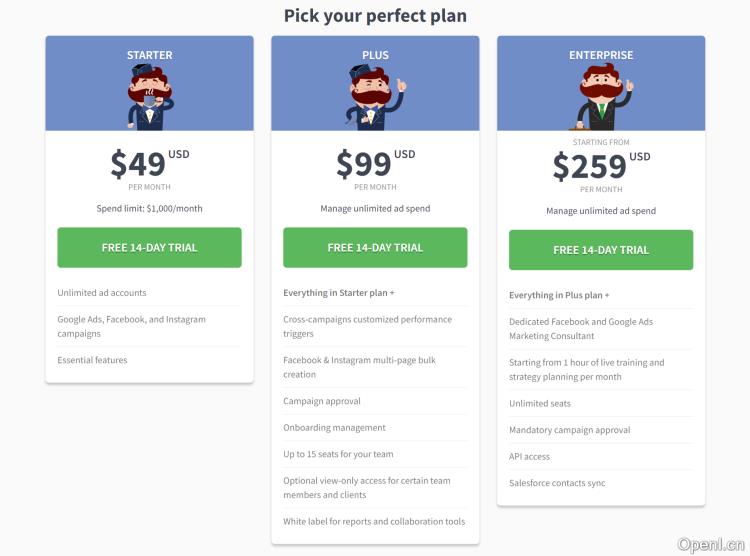Click the Plus plan mascot illustration
Screen dimensions: 750x556
(375, 98)
